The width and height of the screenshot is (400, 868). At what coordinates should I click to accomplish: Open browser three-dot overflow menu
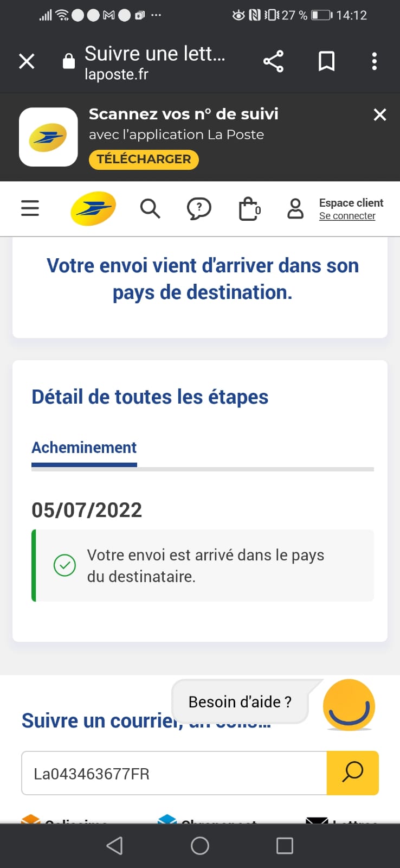pyautogui.click(x=374, y=61)
